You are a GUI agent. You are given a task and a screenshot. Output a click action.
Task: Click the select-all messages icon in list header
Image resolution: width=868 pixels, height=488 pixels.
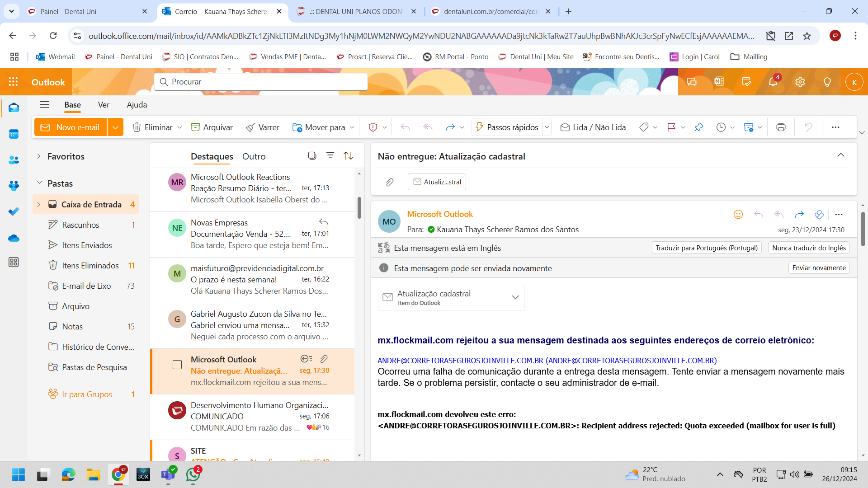pos(312,155)
